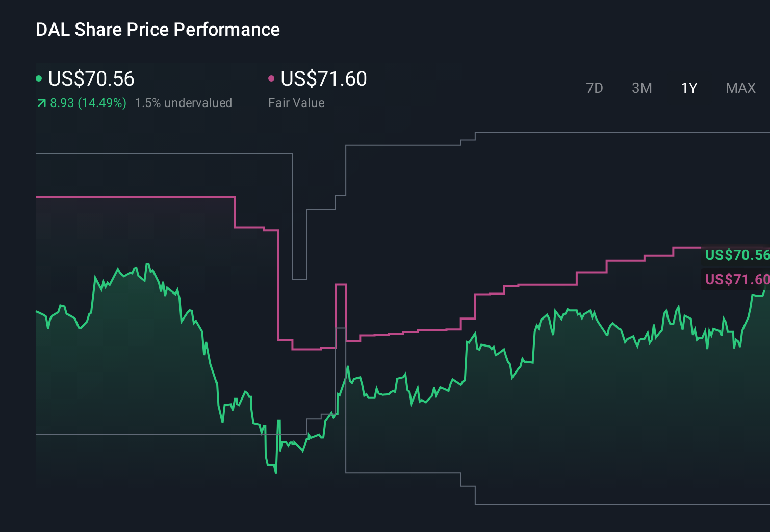Switch to the 7D time range
Image resolution: width=770 pixels, height=532 pixels.
coord(595,88)
